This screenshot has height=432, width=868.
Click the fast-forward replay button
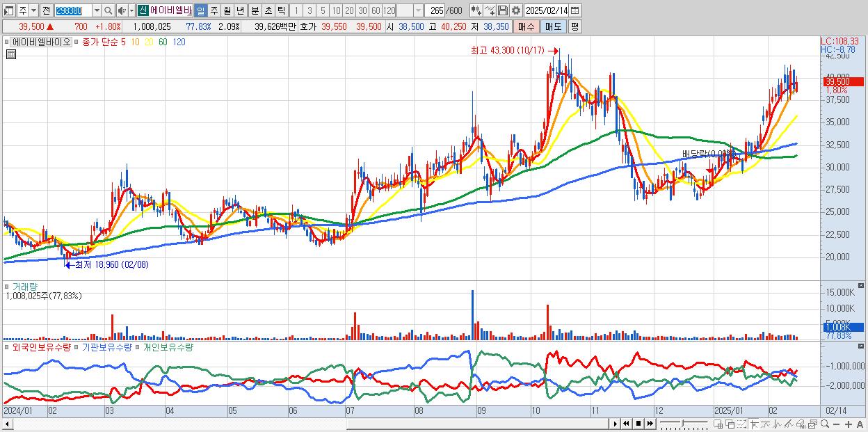[x=650, y=424]
